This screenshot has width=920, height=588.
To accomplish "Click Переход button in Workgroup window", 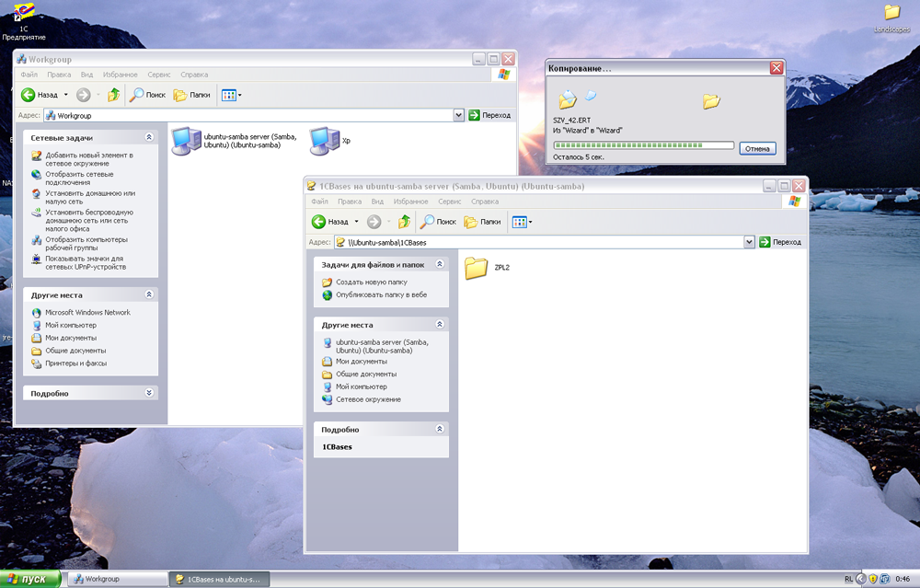I will tap(489, 115).
